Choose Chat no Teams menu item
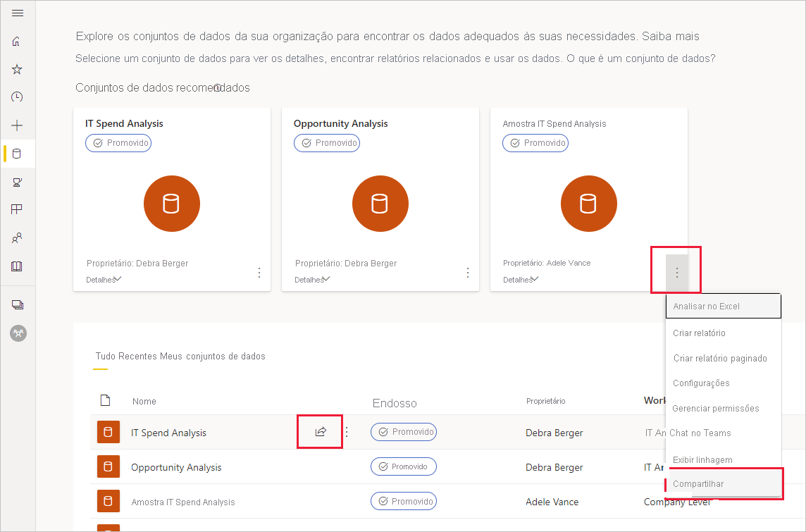Screen dimensions: 806x532 click(x=724, y=433)
